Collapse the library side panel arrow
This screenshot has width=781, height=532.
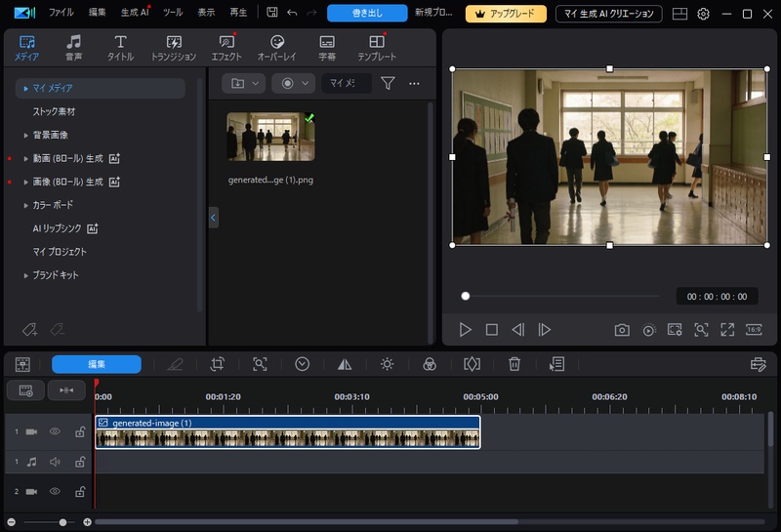coord(213,217)
